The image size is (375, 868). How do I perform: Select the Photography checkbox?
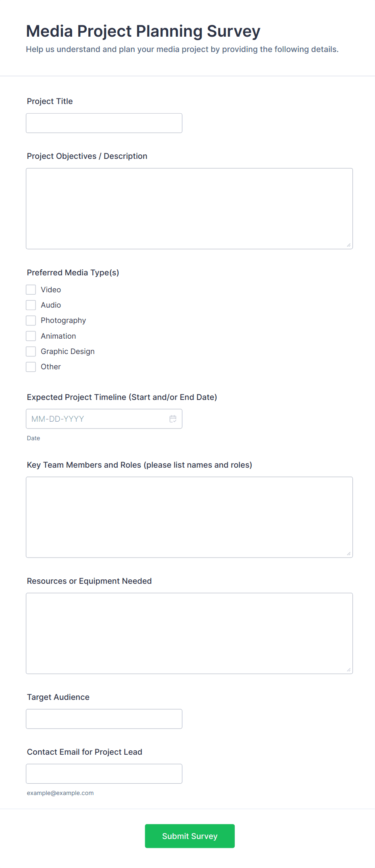tap(31, 321)
